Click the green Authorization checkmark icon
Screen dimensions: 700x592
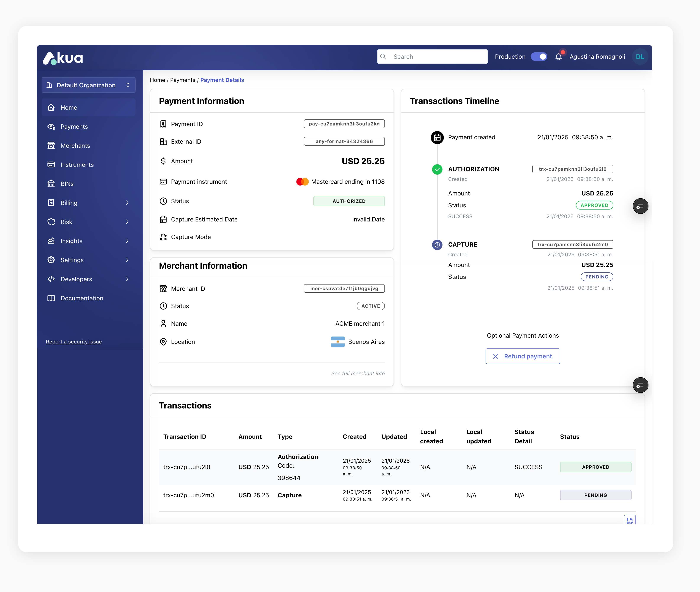coord(437,169)
